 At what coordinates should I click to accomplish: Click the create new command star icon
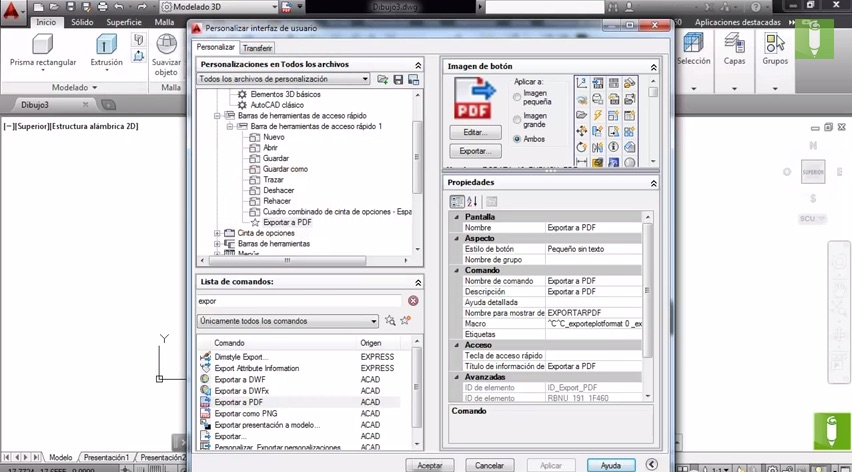coord(405,321)
